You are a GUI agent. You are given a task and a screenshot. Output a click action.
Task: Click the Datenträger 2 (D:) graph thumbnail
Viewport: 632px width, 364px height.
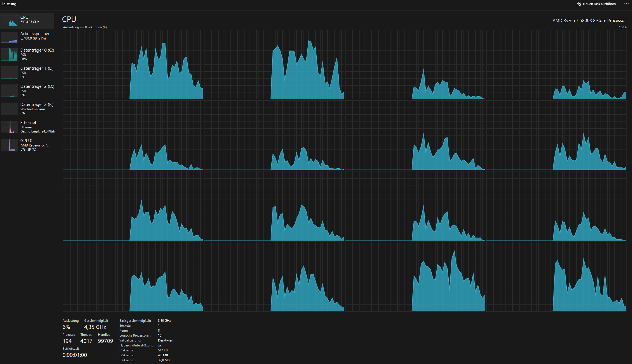(9, 91)
